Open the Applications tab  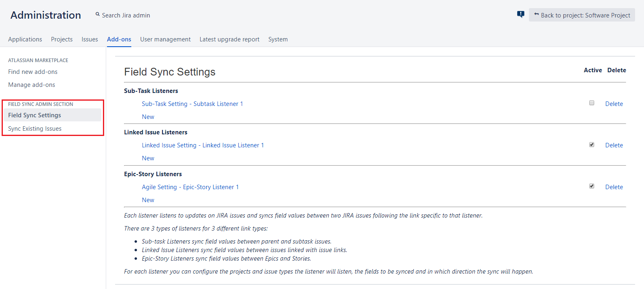[25, 39]
